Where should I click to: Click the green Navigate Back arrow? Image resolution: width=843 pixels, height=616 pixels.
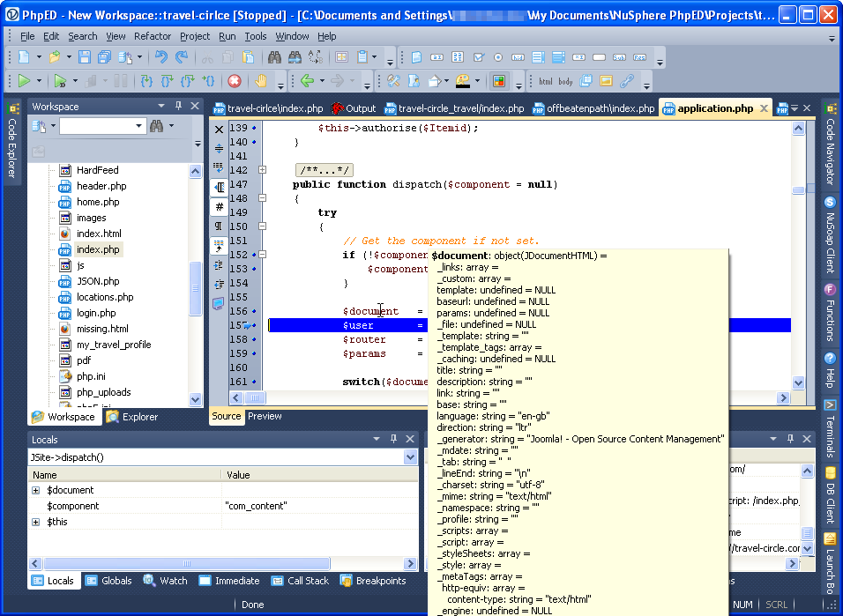(x=307, y=81)
